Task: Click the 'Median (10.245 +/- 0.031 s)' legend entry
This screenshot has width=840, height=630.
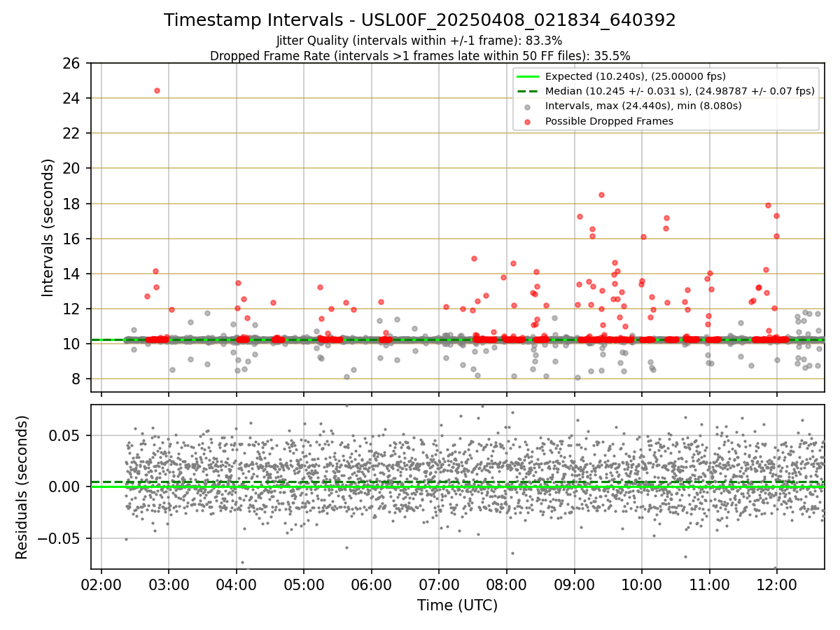Action: pos(680,91)
